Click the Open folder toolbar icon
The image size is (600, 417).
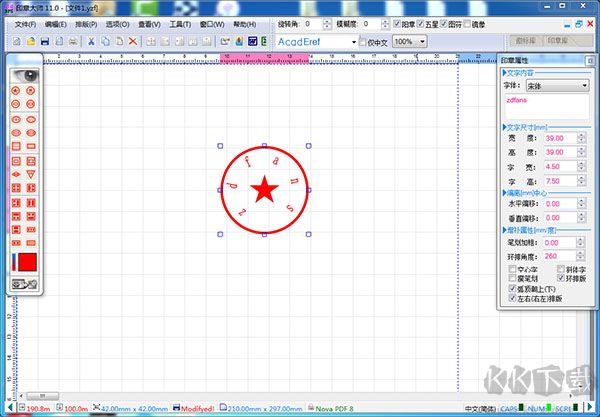point(31,41)
